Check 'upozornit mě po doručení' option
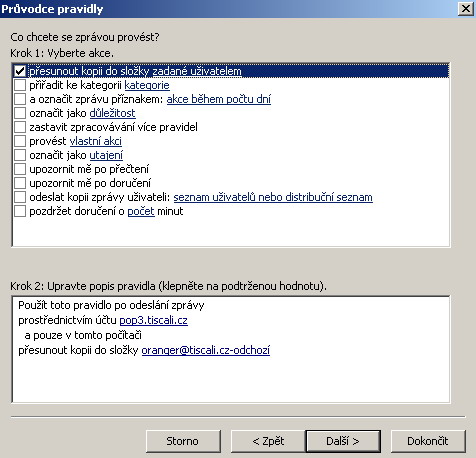476x458 pixels. point(20,183)
